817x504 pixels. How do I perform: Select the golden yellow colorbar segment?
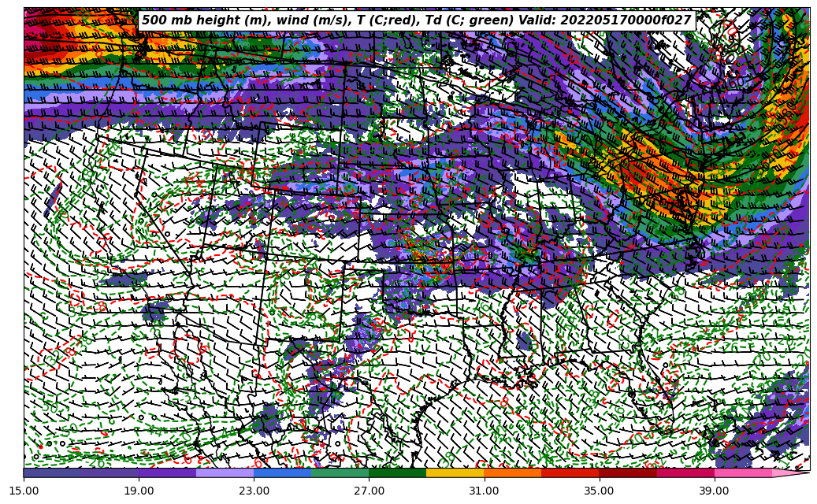pyautogui.click(x=455, y=472)
